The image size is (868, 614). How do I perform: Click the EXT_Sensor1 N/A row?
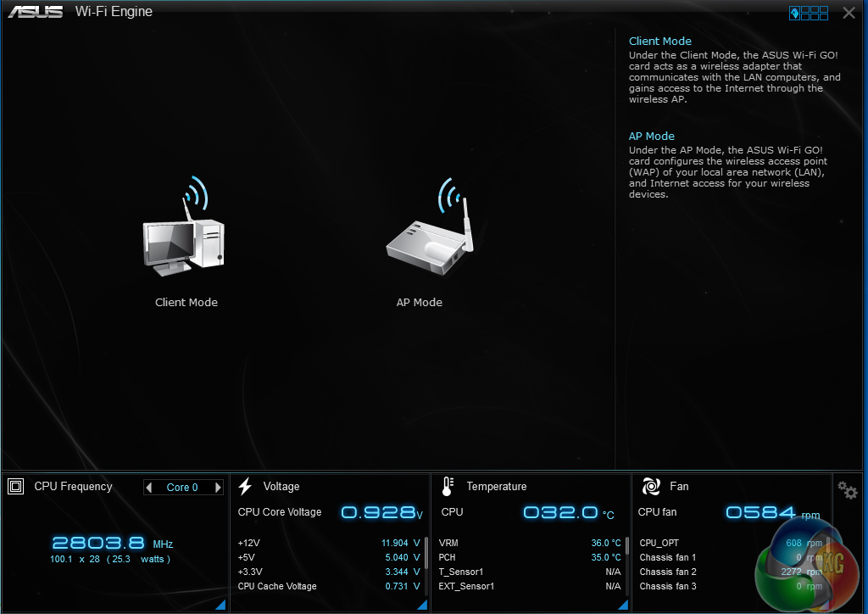tap(530, 586)
